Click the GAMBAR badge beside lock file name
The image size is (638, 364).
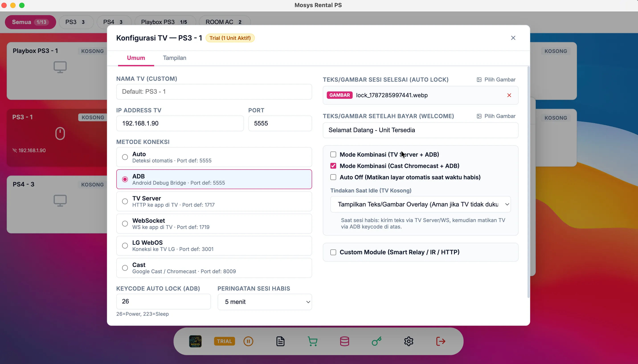(x=339, y=95)
